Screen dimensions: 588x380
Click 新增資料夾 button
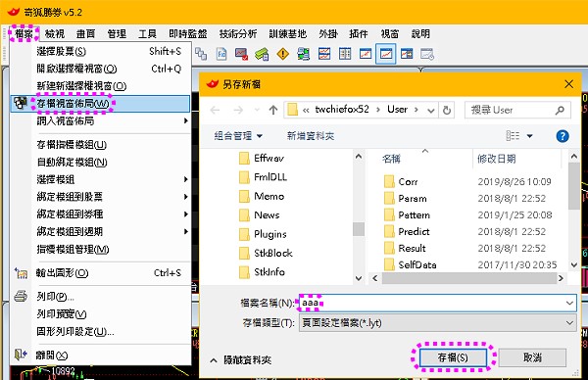(310, 136)
